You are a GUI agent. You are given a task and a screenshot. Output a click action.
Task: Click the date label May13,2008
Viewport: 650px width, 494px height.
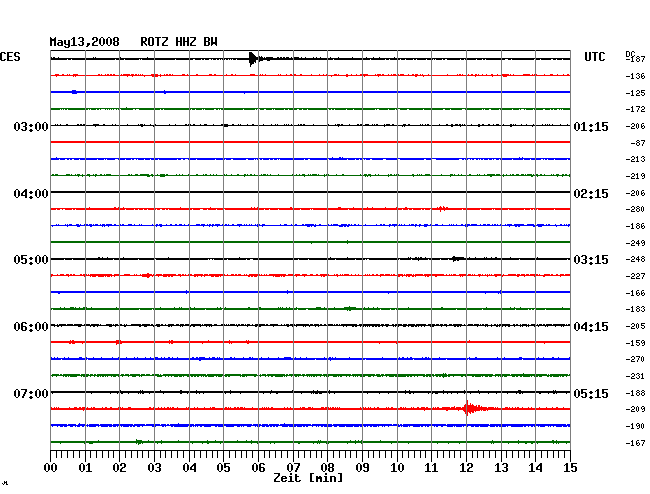click(x=85, y=42)
